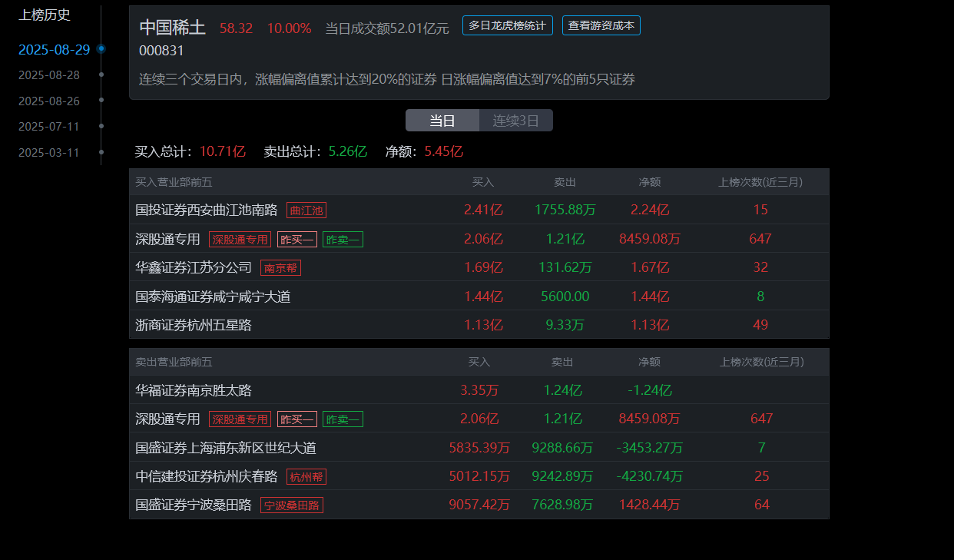
Task: Switch to 连续3日 tab
Action: [516, 121]
